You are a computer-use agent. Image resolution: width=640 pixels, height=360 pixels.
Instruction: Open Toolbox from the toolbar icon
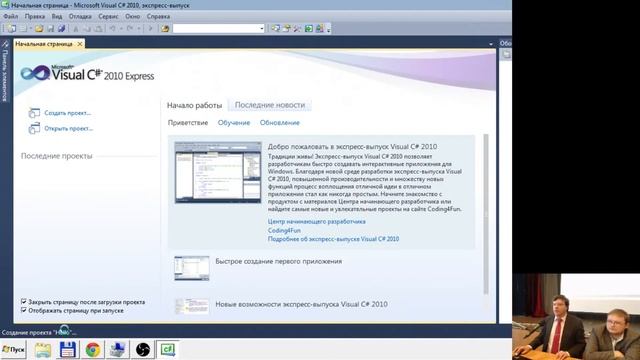tap(298, 29)
